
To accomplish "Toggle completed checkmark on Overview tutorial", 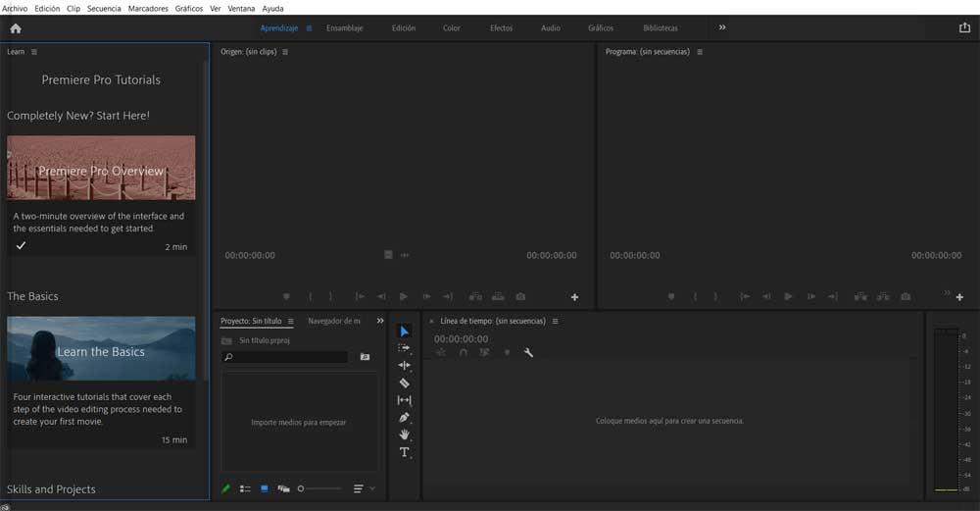I will (21, 246).
